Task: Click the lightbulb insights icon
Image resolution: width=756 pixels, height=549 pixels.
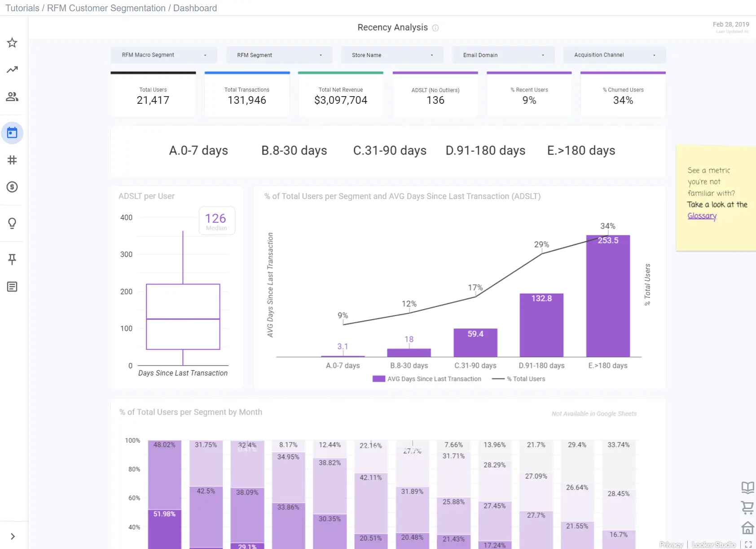Action: point(12,223)
